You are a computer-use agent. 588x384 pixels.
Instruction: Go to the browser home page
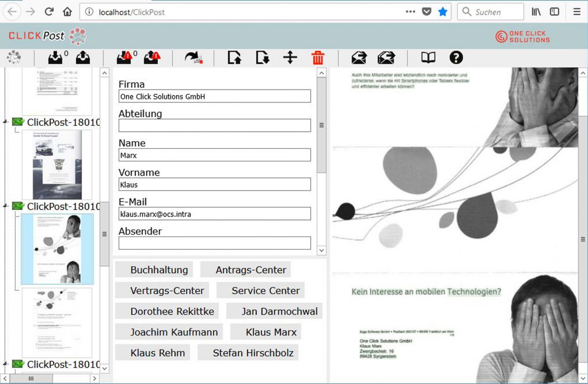[x=68, y=12]
